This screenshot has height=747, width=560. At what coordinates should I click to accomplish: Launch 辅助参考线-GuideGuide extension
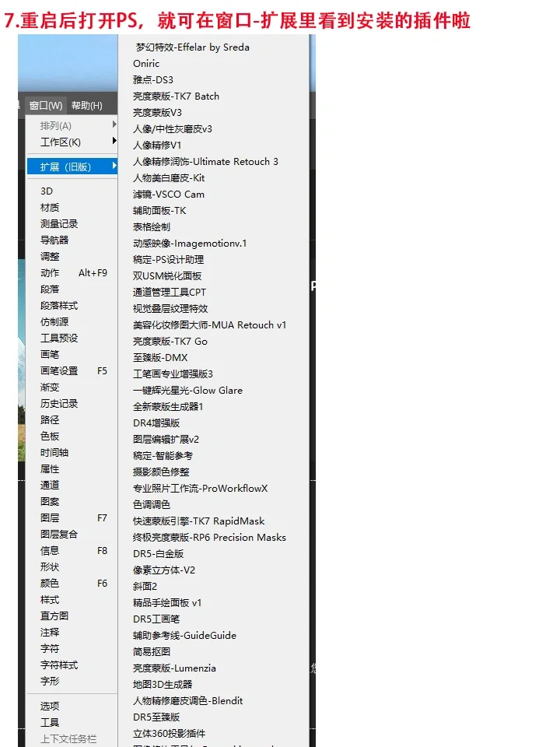click(x=185, y=635)
